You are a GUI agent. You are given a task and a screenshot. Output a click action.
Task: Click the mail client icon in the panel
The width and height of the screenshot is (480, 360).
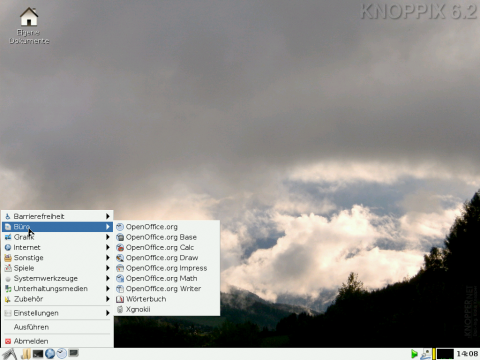tap(62, 353)
